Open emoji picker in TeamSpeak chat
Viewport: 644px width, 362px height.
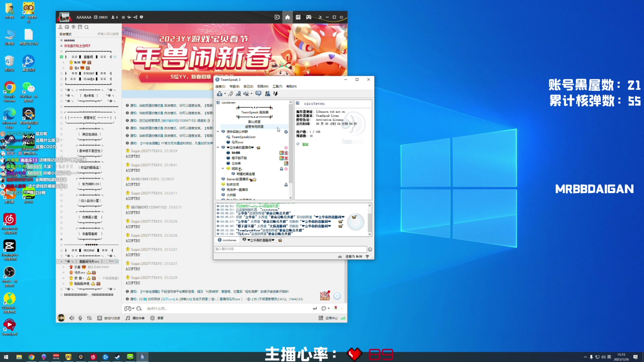click(370, 249)
